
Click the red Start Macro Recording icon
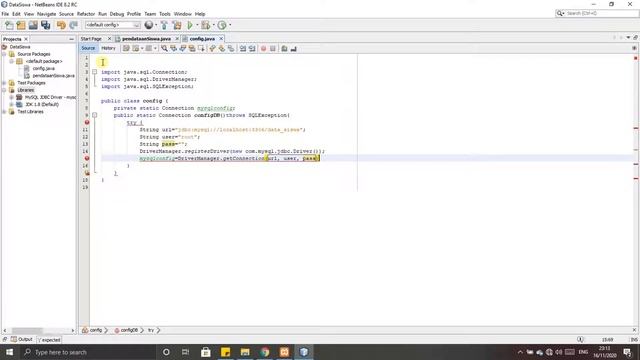[264, 49]
